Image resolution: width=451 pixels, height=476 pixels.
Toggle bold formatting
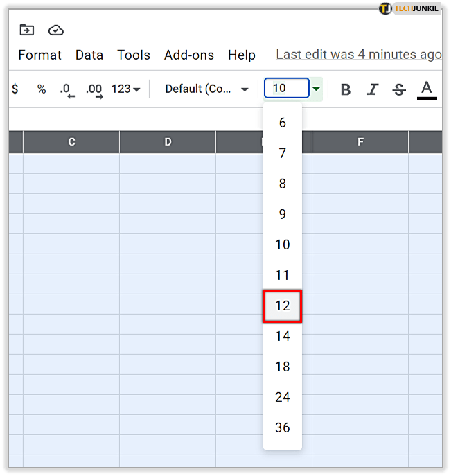(346, 89)
